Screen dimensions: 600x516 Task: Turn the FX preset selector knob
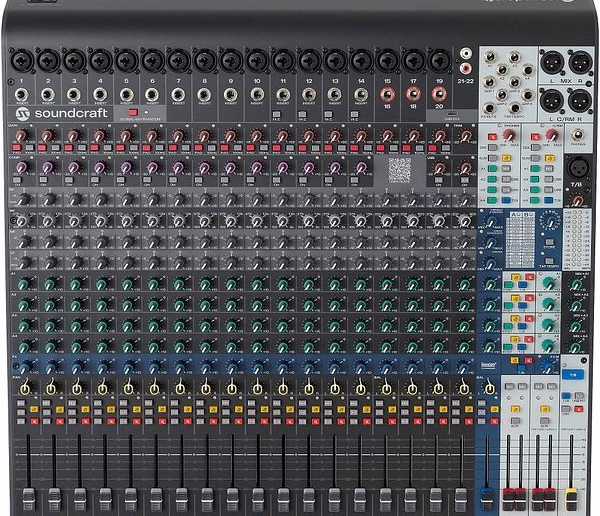[x=550, y=222]
